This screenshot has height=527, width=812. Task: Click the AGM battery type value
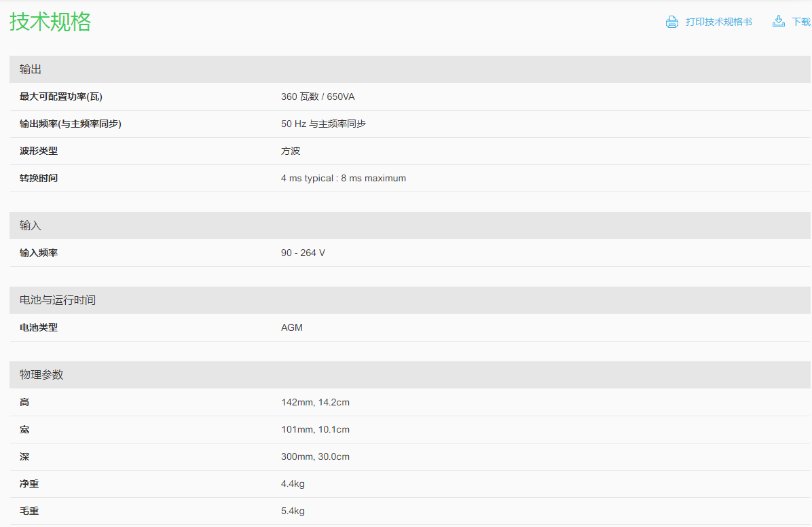tap(292, 328)
